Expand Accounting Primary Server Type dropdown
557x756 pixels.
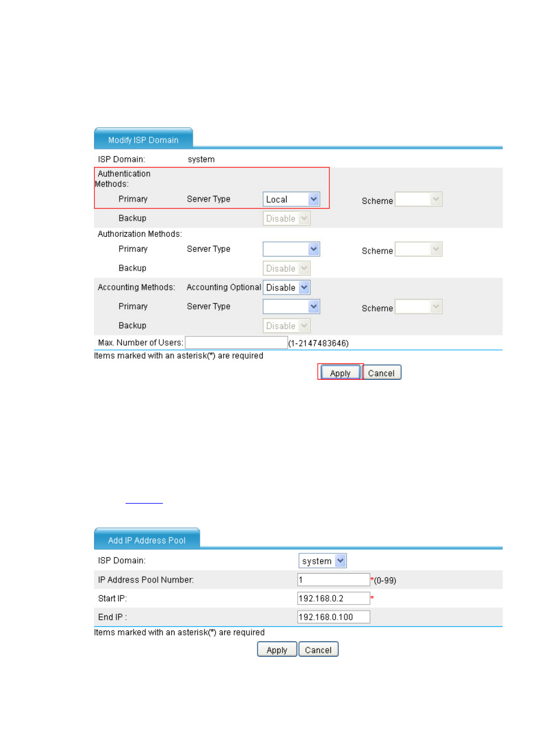click(291, 307)
